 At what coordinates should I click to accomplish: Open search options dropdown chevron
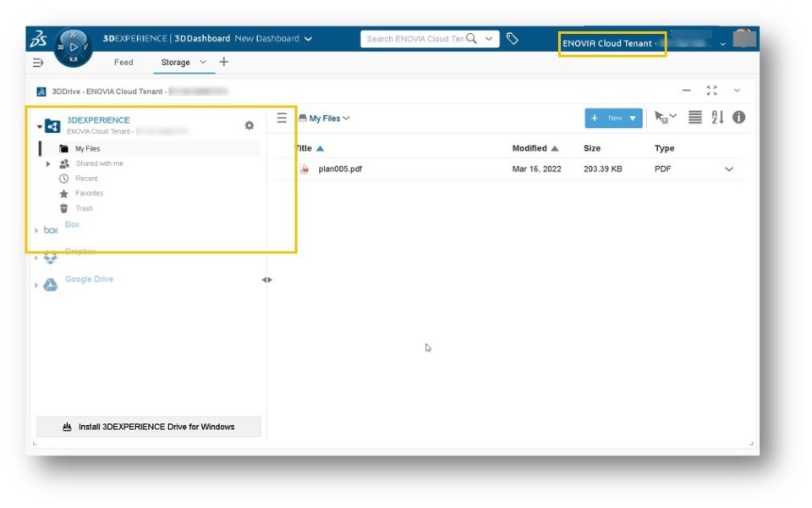point(488,38)
